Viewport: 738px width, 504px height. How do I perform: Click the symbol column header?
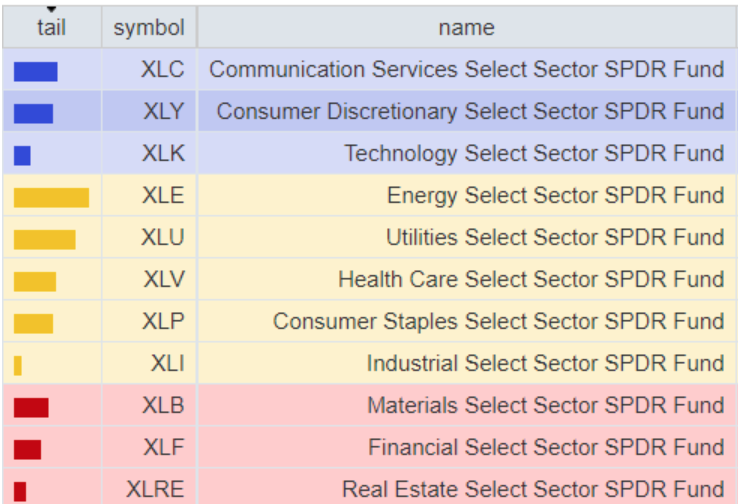click(x=149, y=28)
